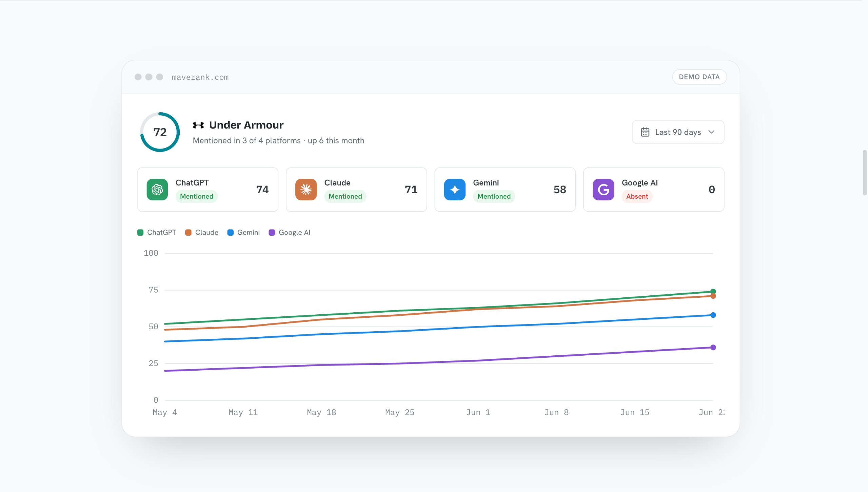868x492 pixels.
Task: Click the Claude Mentioned status badge
Action: pos(345,196)
